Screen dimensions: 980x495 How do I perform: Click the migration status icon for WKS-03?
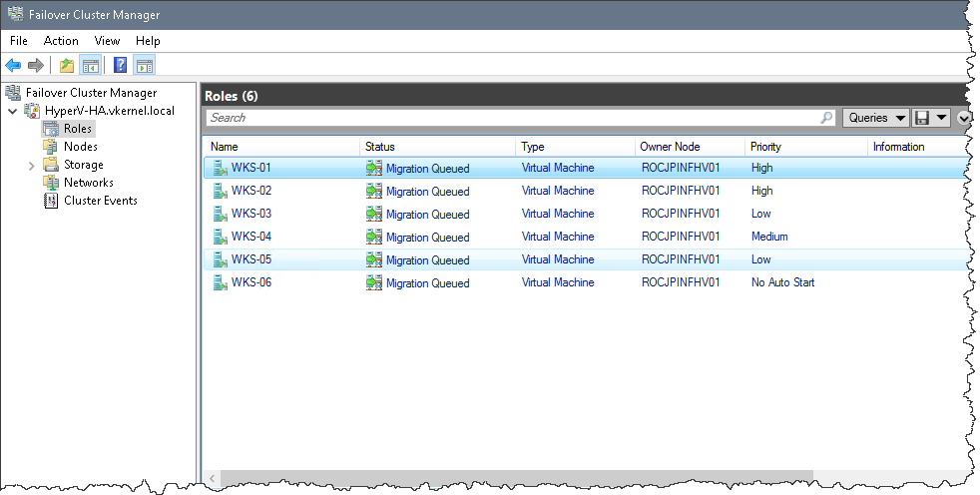(374, 214)
